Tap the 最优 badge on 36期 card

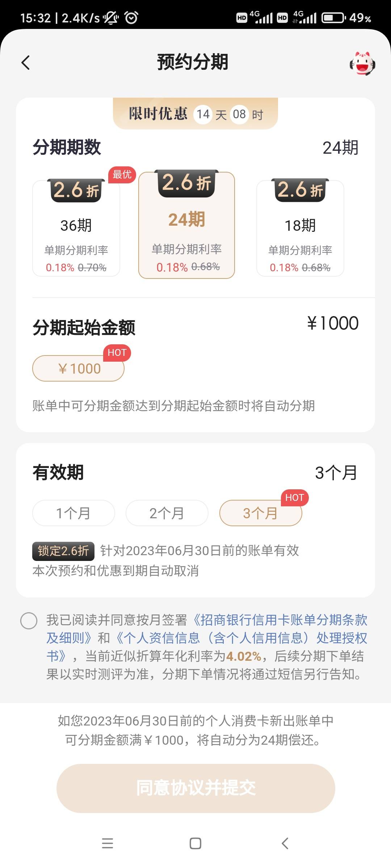(x=122, y=175)
